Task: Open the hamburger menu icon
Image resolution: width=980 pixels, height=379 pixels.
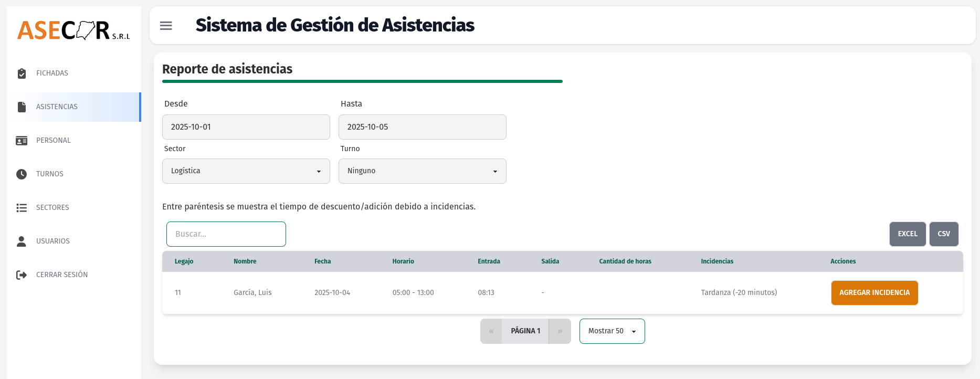Action: [166, 25]
